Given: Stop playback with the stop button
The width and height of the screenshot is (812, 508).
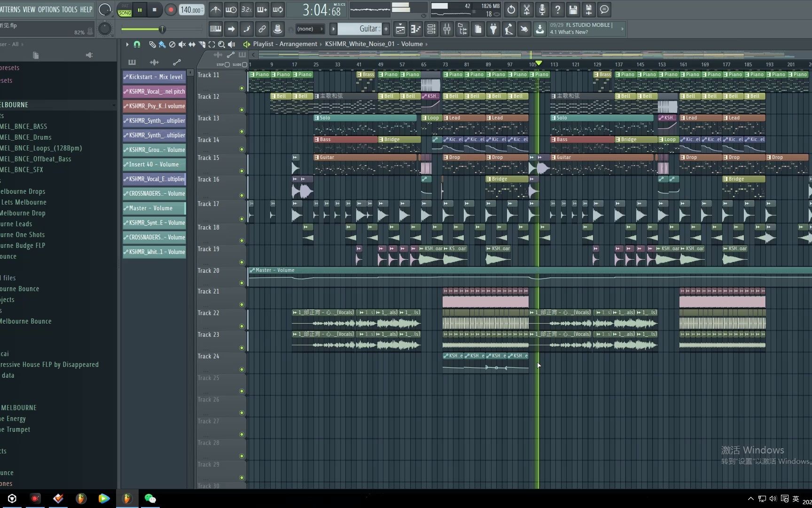Looking at the screenshot, I should coord(154,10).
